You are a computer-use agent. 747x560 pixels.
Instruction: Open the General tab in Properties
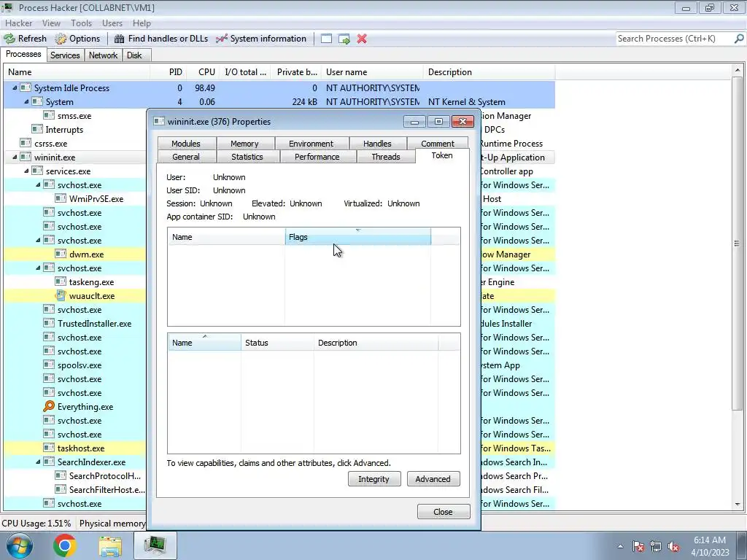[x=186, y=157]
